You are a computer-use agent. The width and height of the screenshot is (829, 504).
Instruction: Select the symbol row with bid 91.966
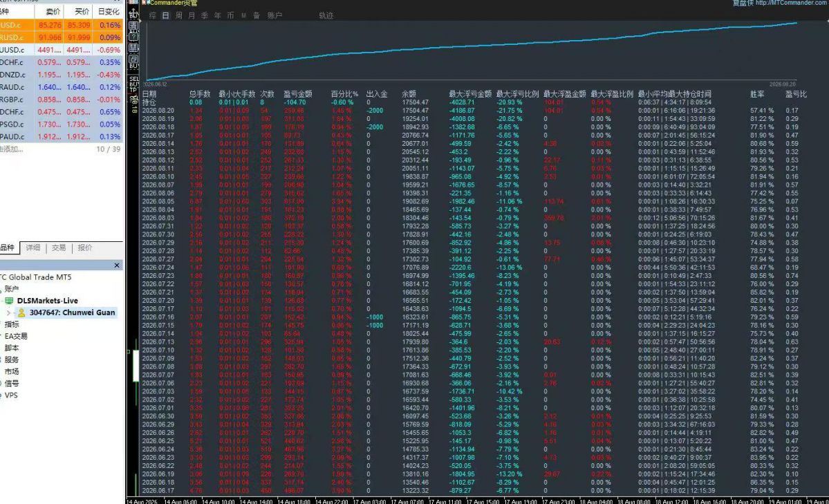[x=62, y=37]
